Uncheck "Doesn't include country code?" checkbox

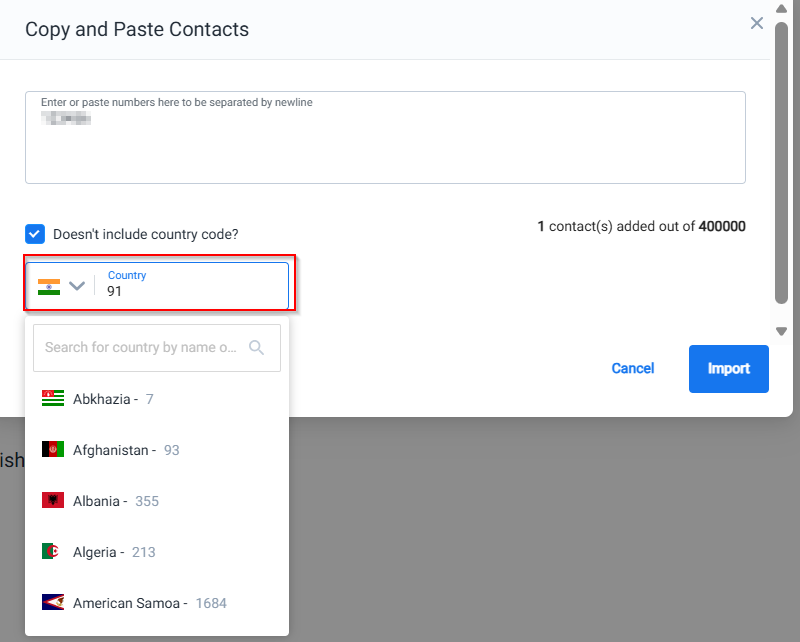35,234
